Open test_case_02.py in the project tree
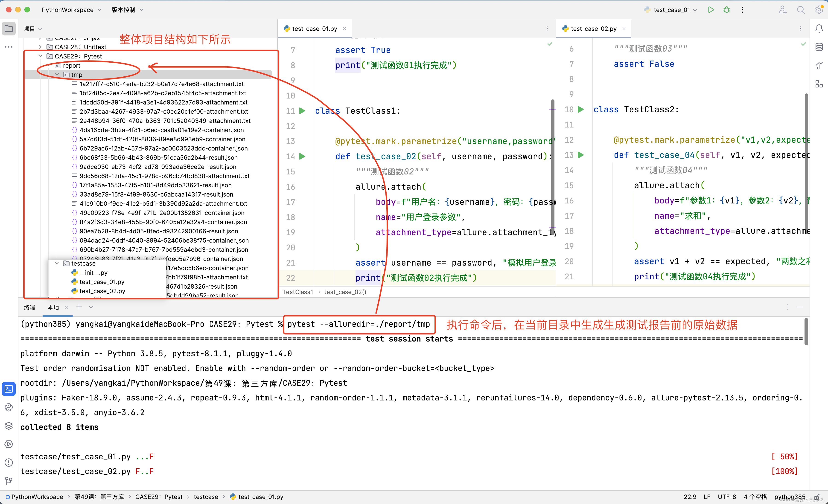 click(x=102, y=291)
